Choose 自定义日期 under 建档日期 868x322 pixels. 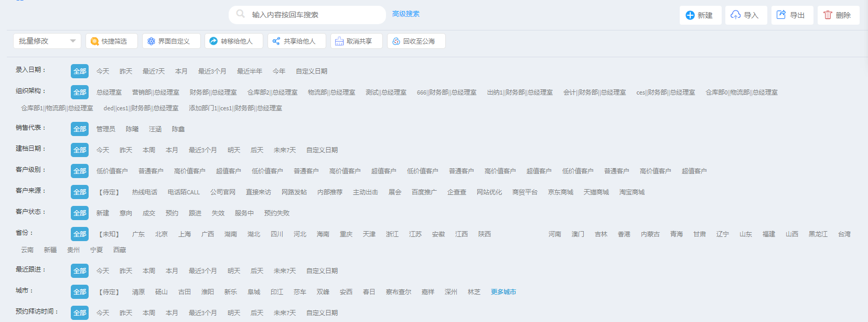pos(322,150)
